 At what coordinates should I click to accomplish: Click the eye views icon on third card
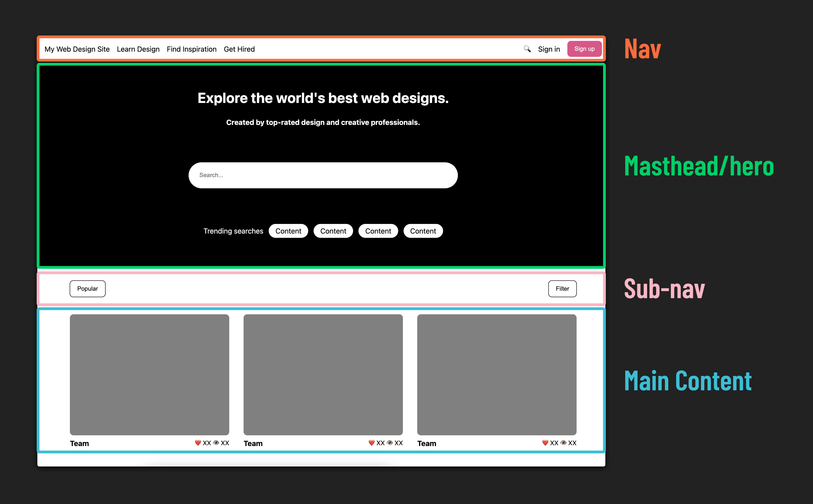564,443
